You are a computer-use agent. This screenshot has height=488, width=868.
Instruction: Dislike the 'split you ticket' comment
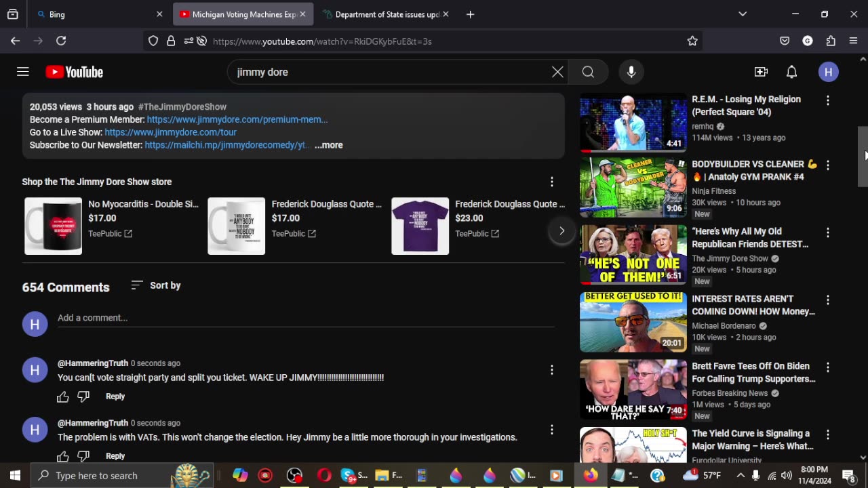(83, 396)
